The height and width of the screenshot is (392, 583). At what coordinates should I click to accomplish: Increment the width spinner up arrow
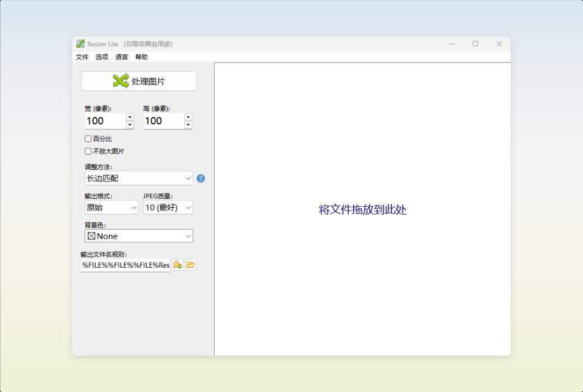coord(130,118)
